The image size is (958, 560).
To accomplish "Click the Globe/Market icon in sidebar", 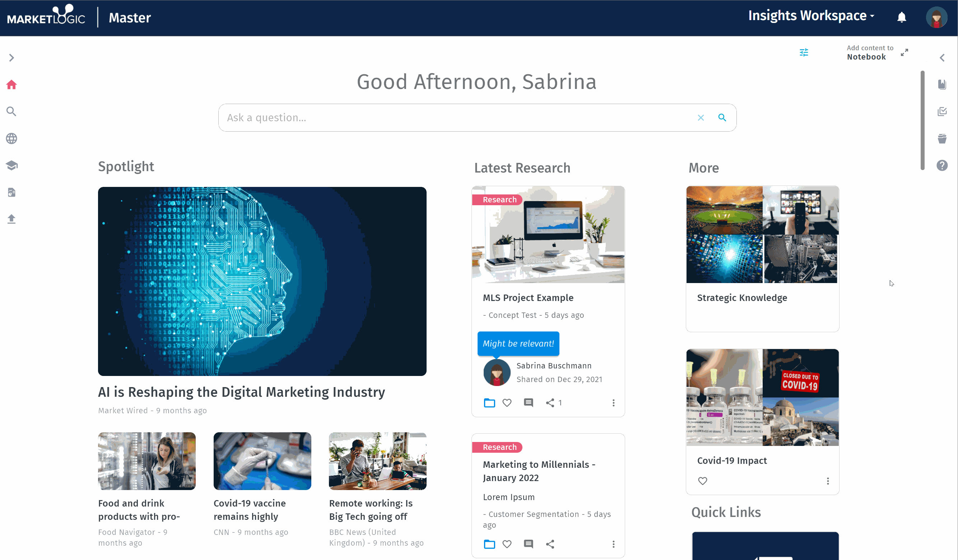I will point(11,139).
